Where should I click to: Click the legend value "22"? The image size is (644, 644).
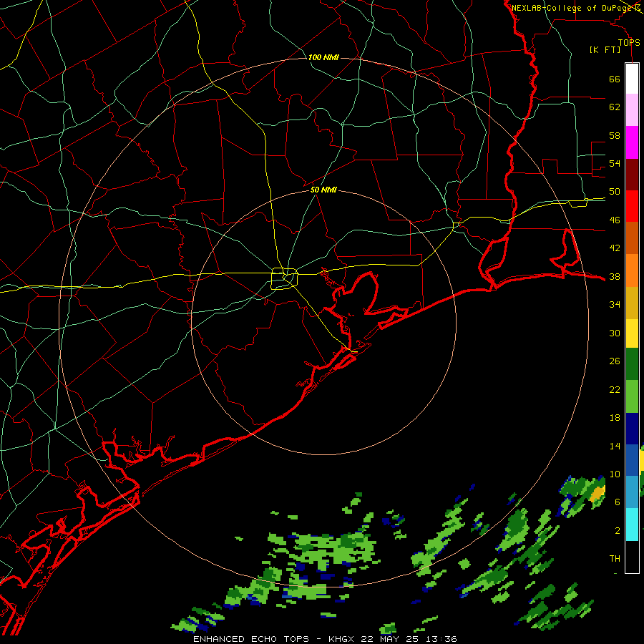click(x=615, y=389)
